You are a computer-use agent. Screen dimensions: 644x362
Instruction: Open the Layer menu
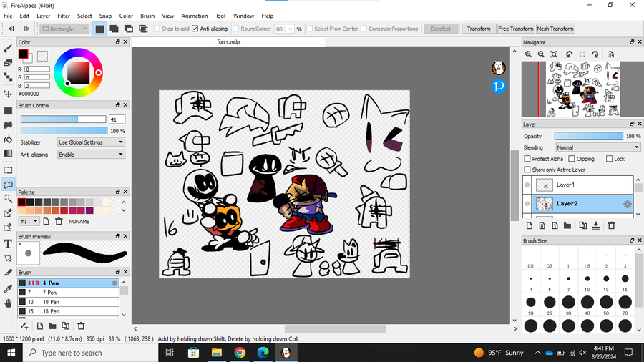point(43,16)
